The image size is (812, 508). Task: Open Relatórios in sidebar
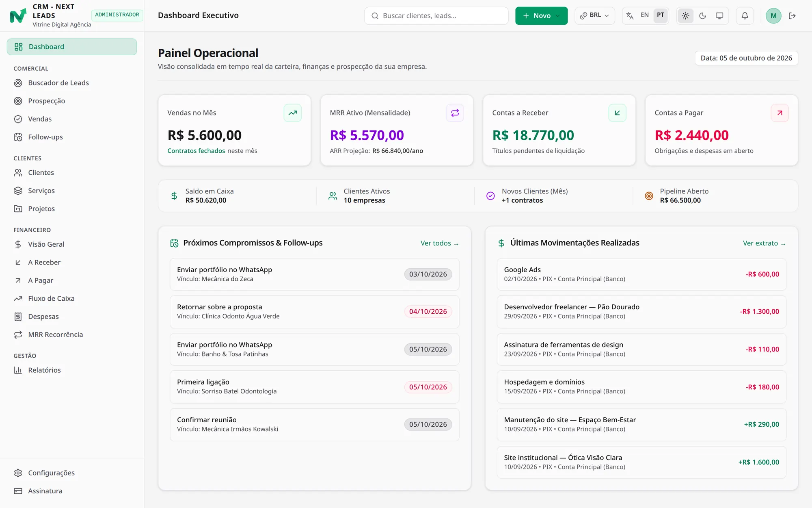[72, 370]
